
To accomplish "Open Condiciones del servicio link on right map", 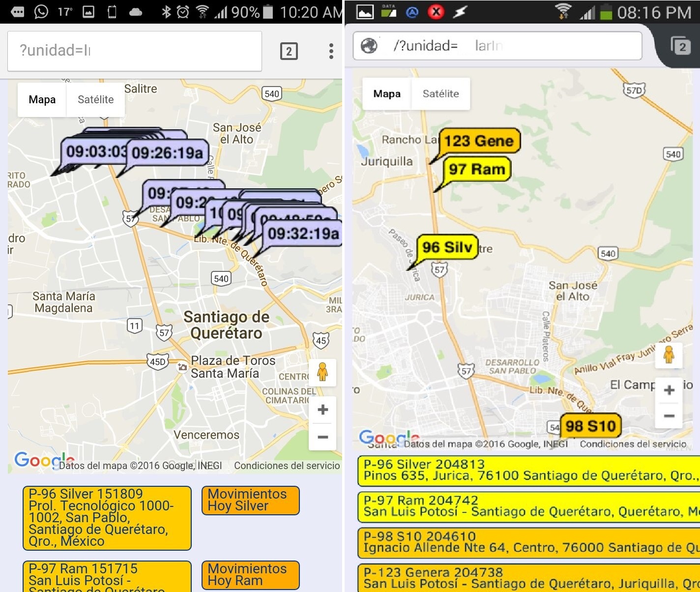I will [x=633, y=444].
